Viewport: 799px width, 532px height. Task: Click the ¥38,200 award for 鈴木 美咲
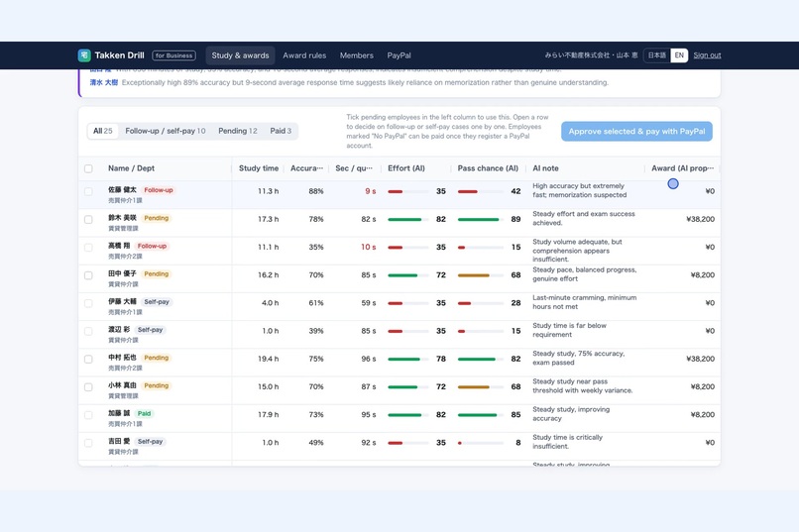click(x=700, y=219)
